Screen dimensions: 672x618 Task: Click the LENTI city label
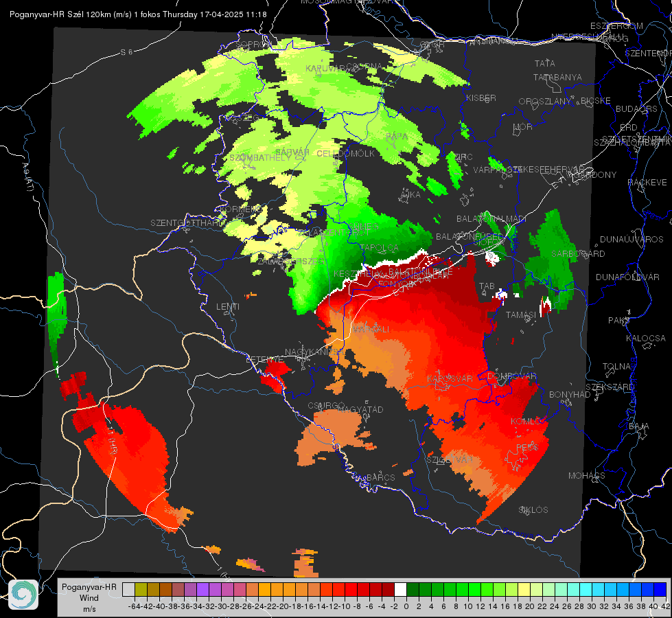pos(228,307)
